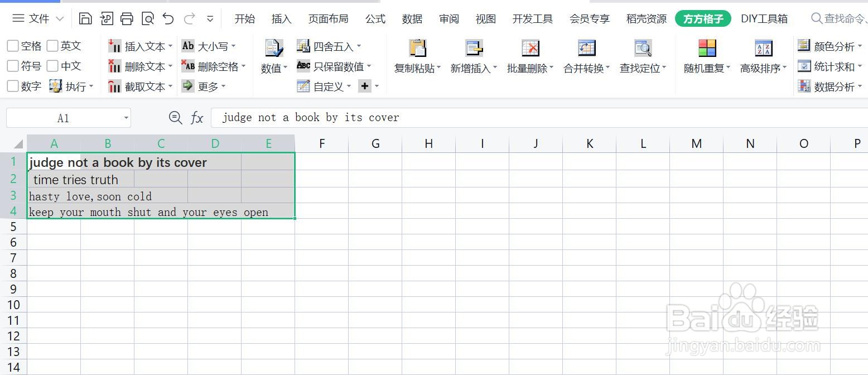Click the 删除文本 delete text icon
The width and height of the screenshot is (868, 375).
(x=114, y=66)
